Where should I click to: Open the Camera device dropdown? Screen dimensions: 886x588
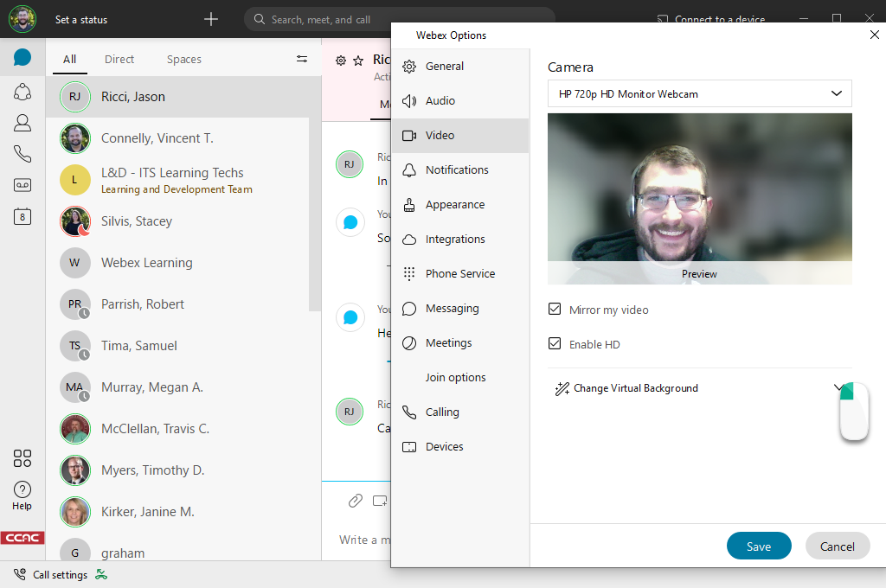coord(699,93)
